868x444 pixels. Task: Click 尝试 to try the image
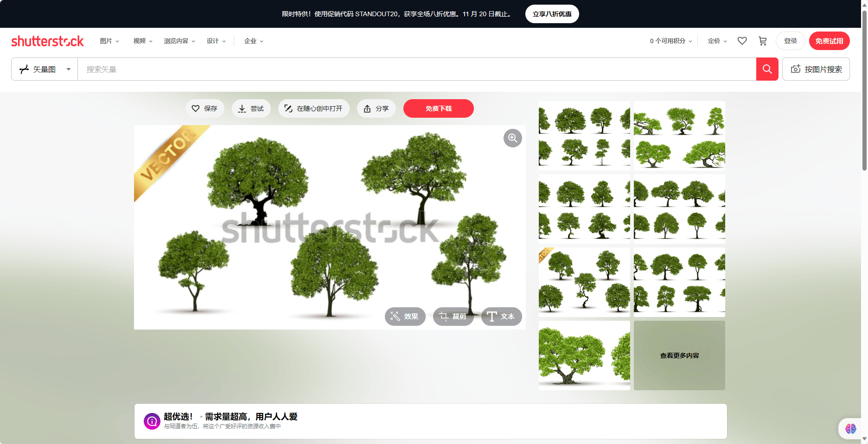tap(251, 108)
